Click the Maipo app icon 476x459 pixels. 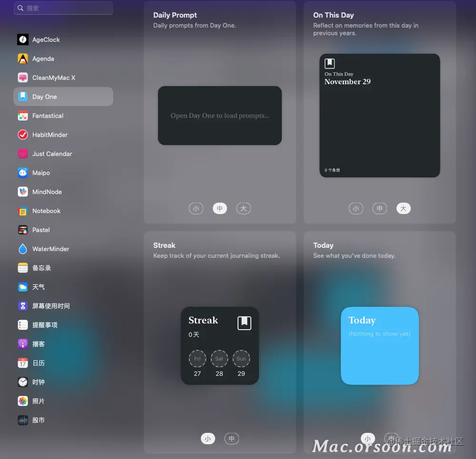tap(23, 173)
